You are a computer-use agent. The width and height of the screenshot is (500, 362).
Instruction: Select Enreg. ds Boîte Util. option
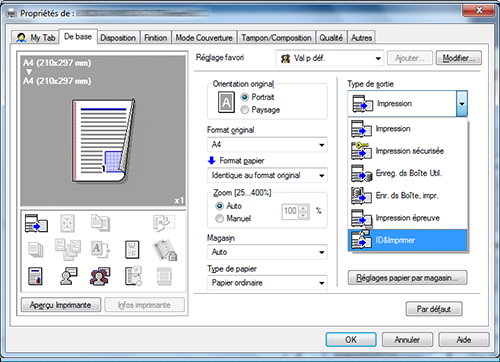(x=408, y=173)
